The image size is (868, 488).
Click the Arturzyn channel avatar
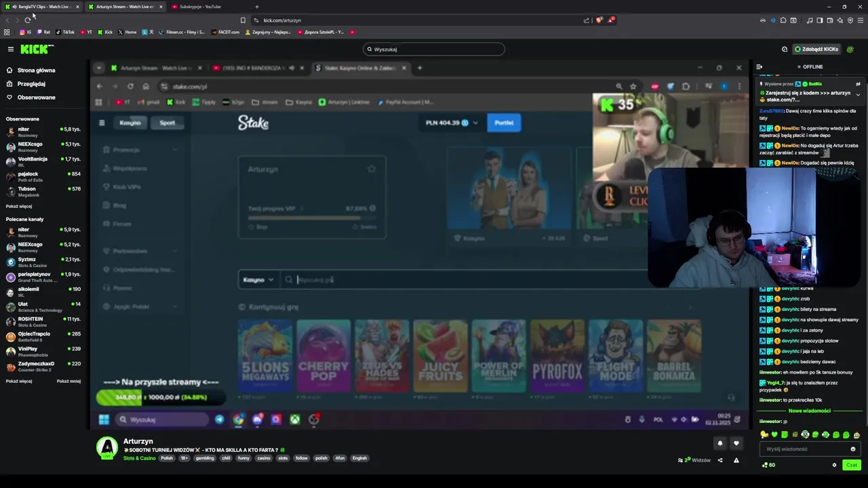coord(106,448)
